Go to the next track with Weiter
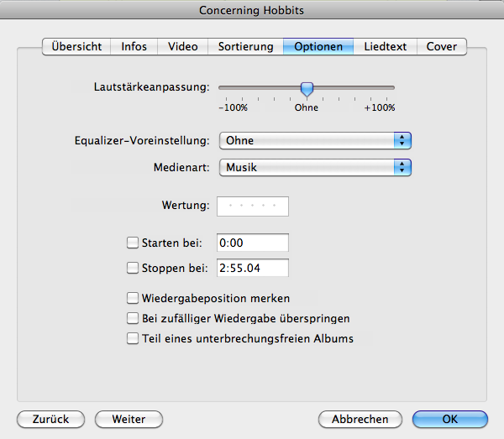Screen dimensions: 504x439 (129, 419)
